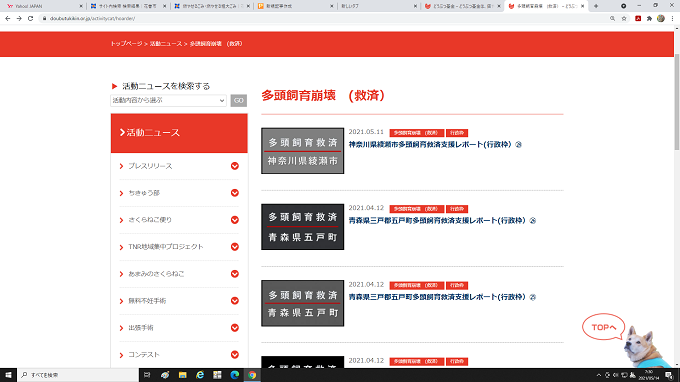Expand the 無料不妊手術 category arrow
Screen dimensions: 680x382
[235, 300]
